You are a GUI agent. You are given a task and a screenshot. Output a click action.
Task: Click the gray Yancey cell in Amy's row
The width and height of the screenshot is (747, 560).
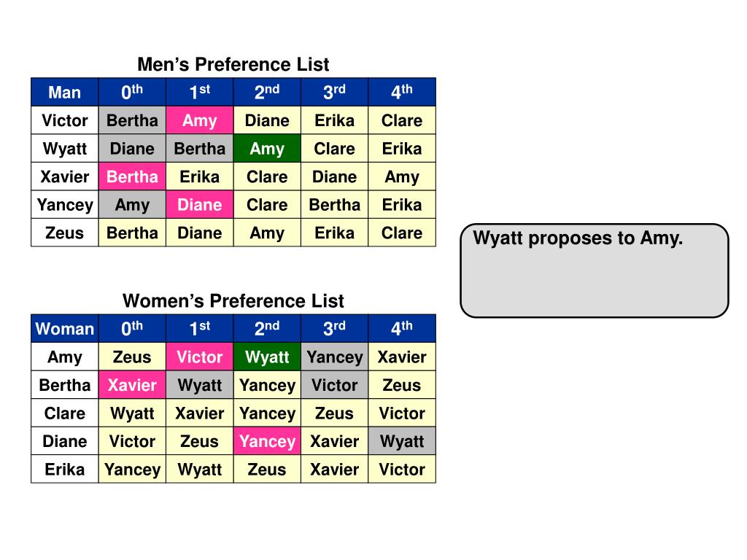[x=334, y=357]
